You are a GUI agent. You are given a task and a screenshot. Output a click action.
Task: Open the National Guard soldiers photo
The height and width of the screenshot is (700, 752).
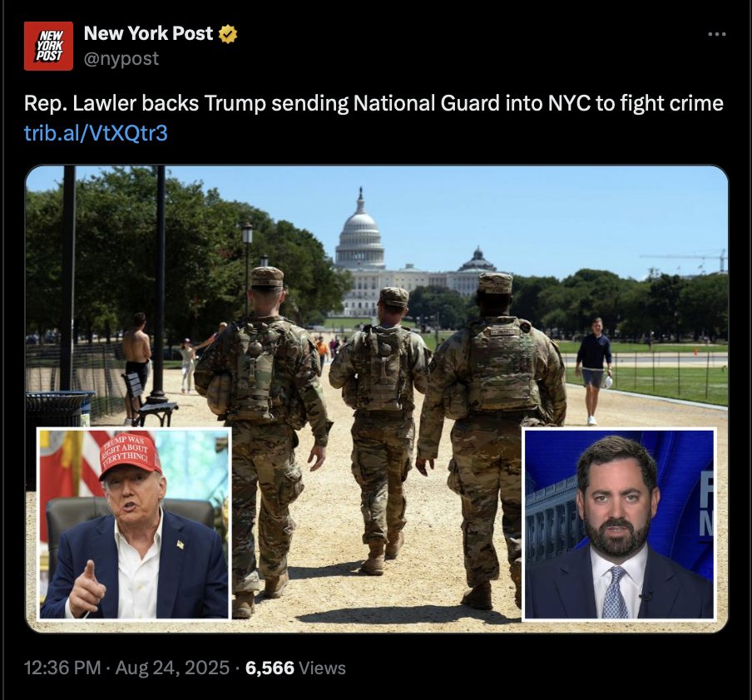coord(377,399)
